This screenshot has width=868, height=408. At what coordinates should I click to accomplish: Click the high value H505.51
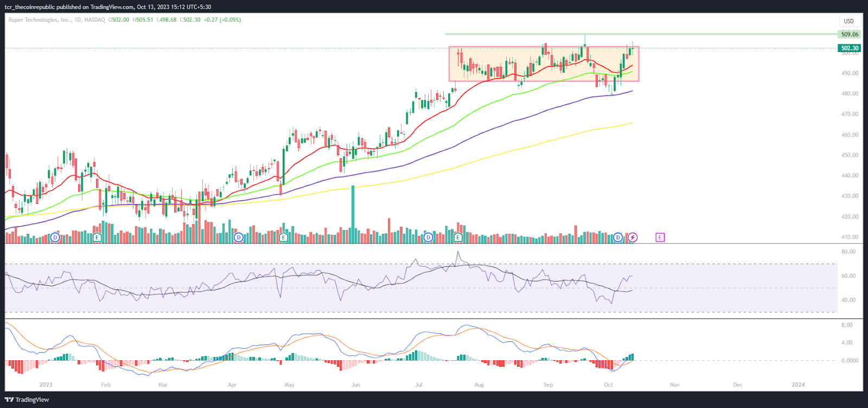point(143,20)
